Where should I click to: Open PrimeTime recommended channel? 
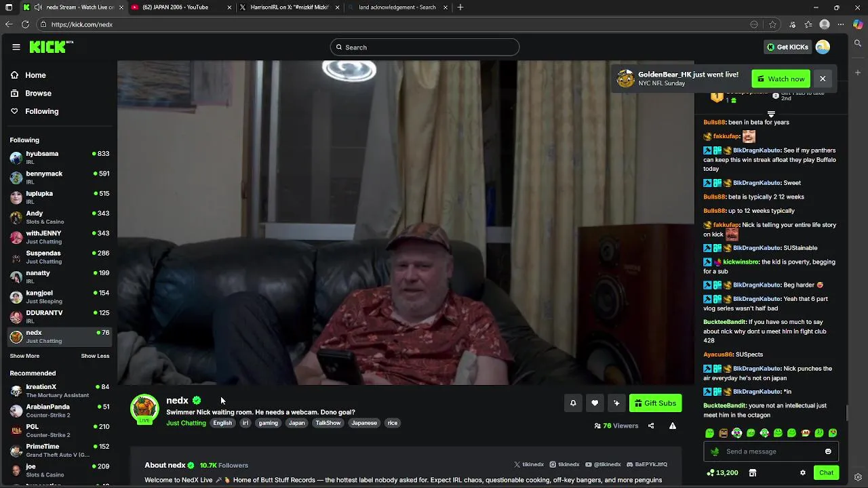pos(59,451)
